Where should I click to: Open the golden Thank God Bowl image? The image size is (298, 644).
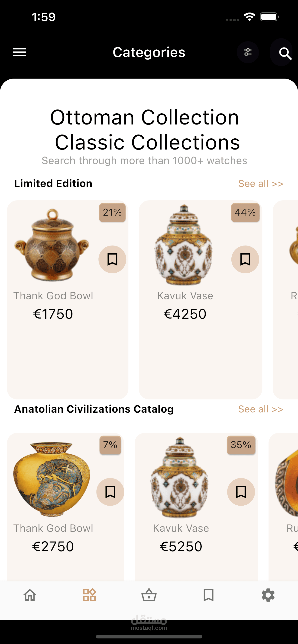[x=52, y=245]
